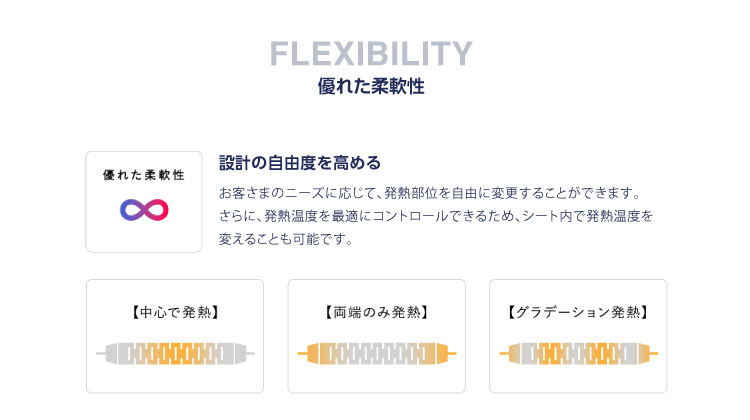Click paragraph line starting with お客さまのニーズ
Screen dimensions: 750x420
[430, 193]
